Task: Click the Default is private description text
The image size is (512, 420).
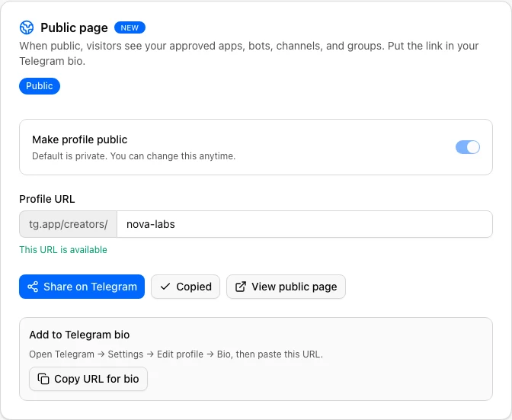Action: click(x=133, y=156)
